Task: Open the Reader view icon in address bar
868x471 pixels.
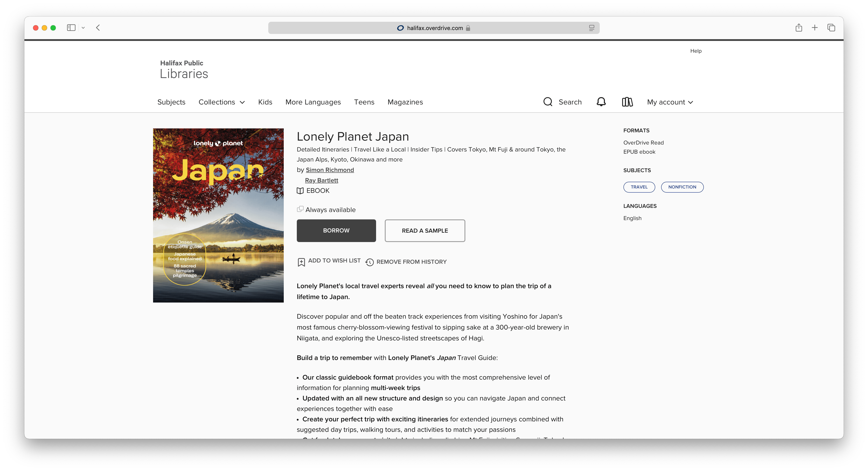Action: coord(592,28)
